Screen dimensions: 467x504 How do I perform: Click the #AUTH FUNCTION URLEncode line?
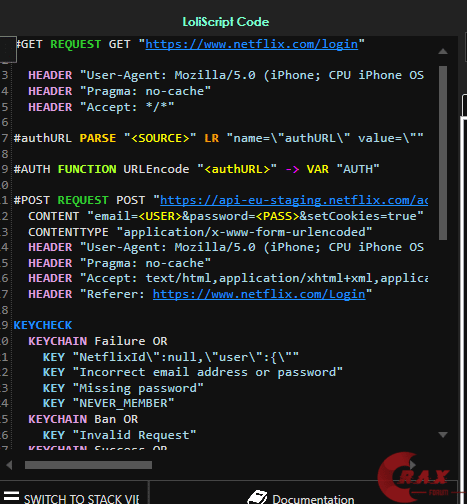click(x=196, y=169)
